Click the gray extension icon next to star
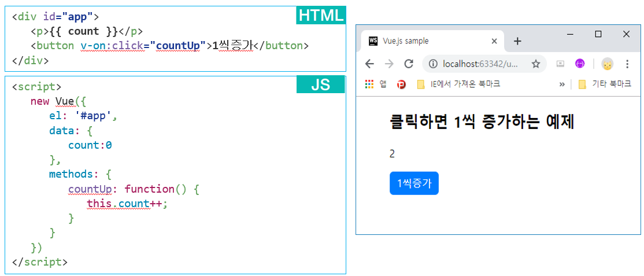Viewport: 644px width, 276px height. click(x=560, y=64)
